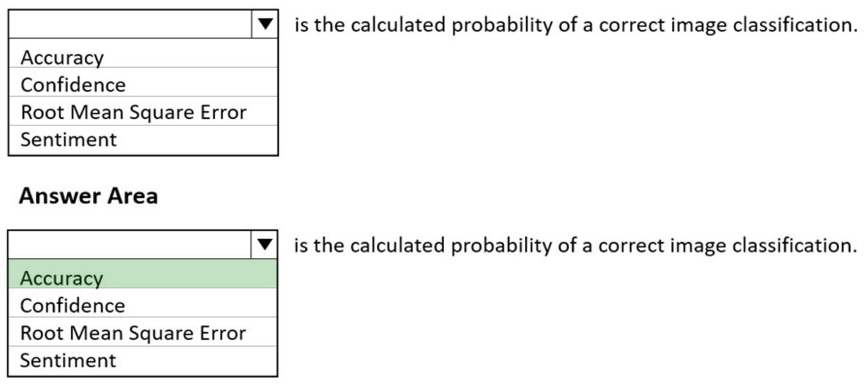The image size is (868, 389).
Task: Choose Confidence in the Answer Area list
Action: (73, 305)
